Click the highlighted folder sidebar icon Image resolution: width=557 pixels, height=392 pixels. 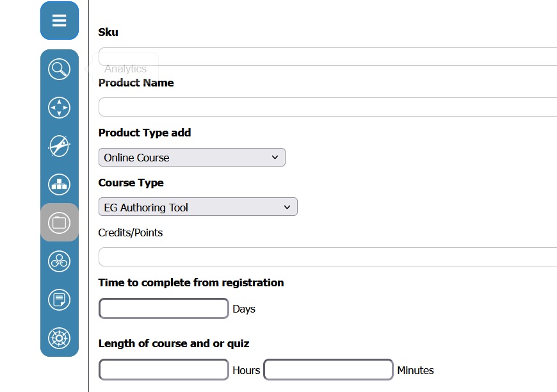(60, 222)
